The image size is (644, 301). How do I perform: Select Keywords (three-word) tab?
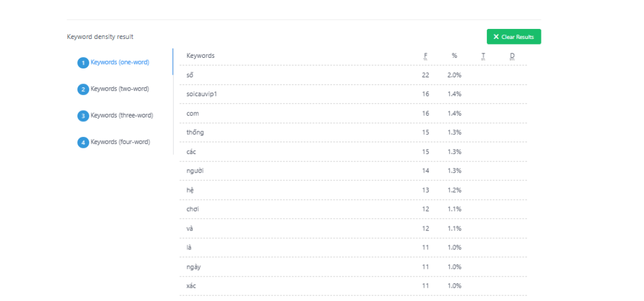click(x=121, y=115)
